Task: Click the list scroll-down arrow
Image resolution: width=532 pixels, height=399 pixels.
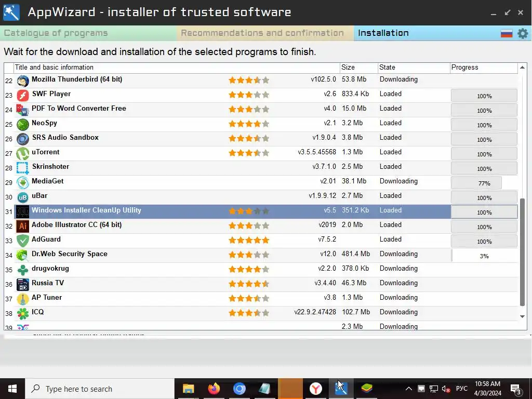Action: click(523, 316)
